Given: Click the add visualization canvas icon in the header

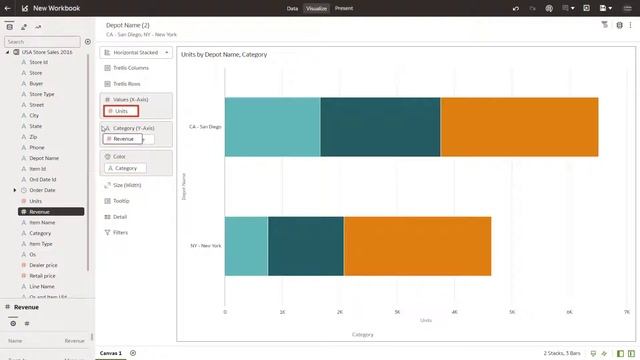Looking at the screenshot, I should pyautogui.click(x=587, y=8).
